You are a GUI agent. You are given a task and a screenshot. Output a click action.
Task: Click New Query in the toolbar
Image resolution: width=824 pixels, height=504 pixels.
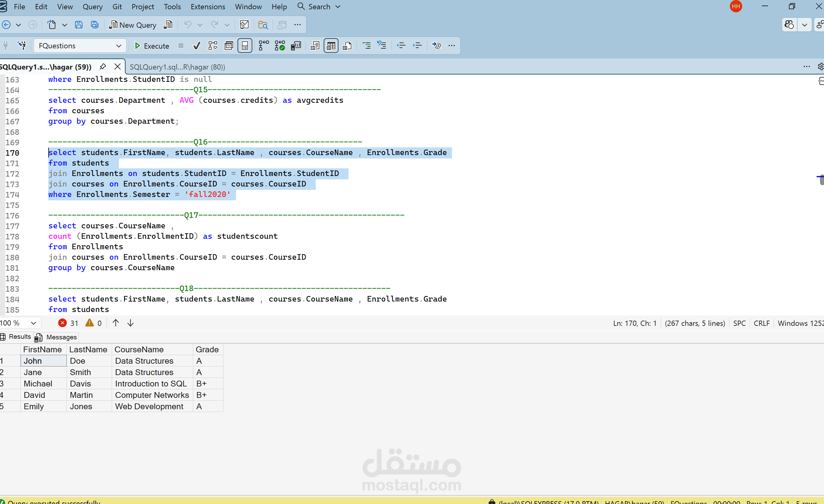[133, 25]
